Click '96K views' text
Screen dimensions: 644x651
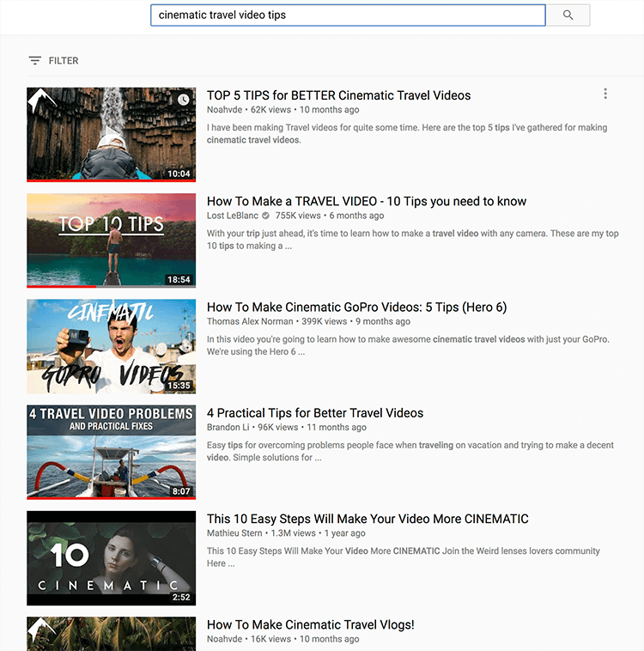click(278, 427)
